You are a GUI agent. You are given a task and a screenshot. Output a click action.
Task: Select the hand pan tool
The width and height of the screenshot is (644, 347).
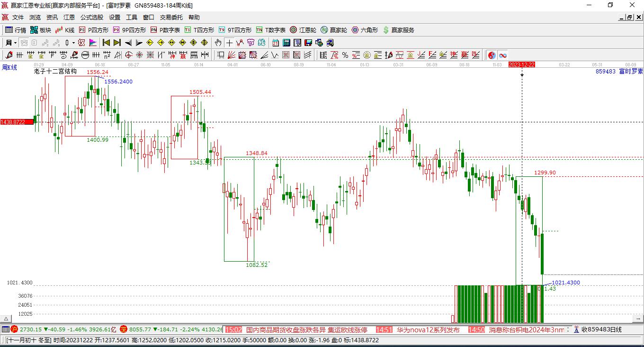[218, 43]
